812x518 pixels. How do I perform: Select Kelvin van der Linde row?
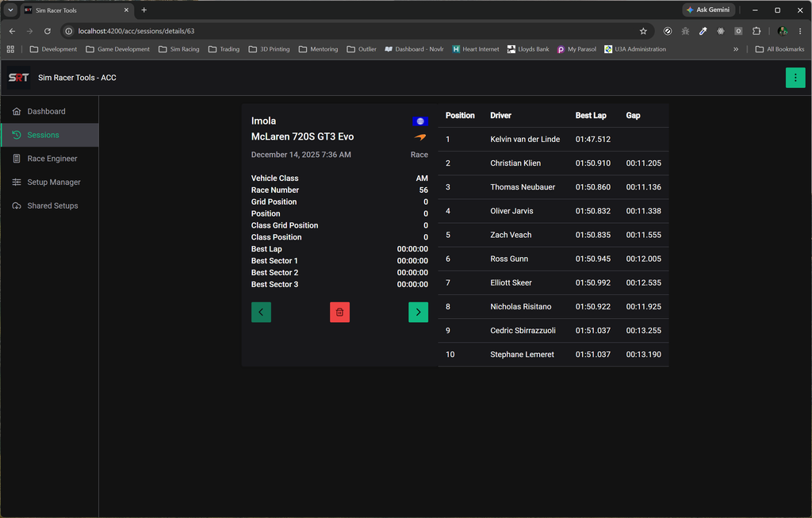tap(553, 140)
